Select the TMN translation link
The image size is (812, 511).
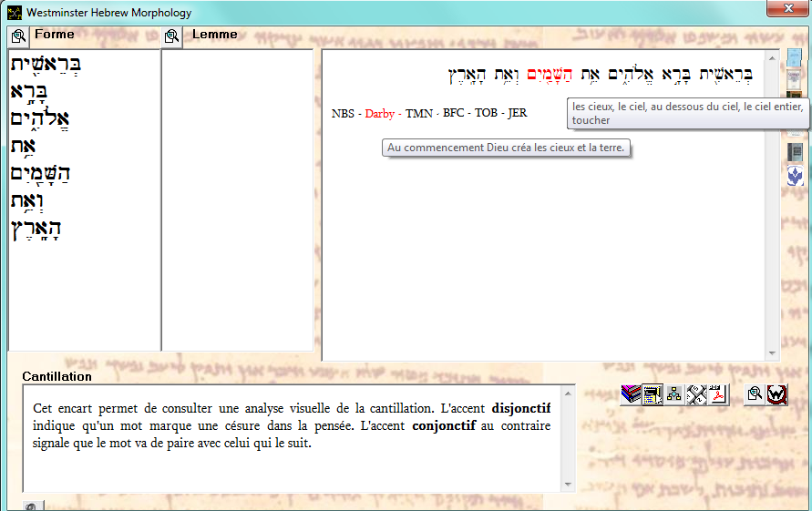pos(419,113)
